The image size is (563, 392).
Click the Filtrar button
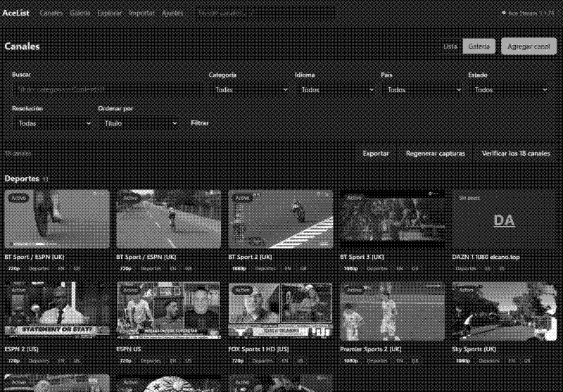point(200,123)
